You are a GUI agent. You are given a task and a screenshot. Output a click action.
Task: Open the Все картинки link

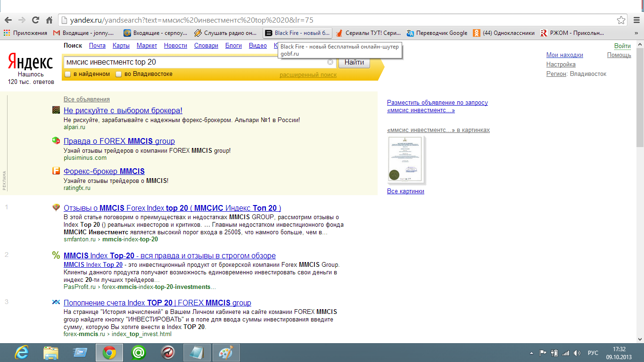pyautogui.click(x=405, y=191)
